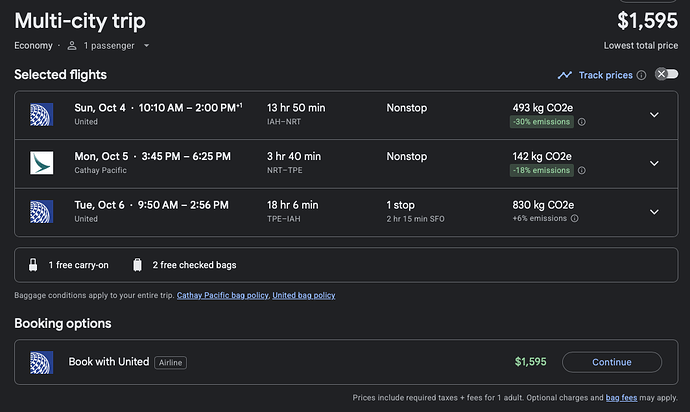Click the '2 free checked bags' text
The height and width of the screenshot is (412, 690).
pyautogui.click(x=195, y=265)
